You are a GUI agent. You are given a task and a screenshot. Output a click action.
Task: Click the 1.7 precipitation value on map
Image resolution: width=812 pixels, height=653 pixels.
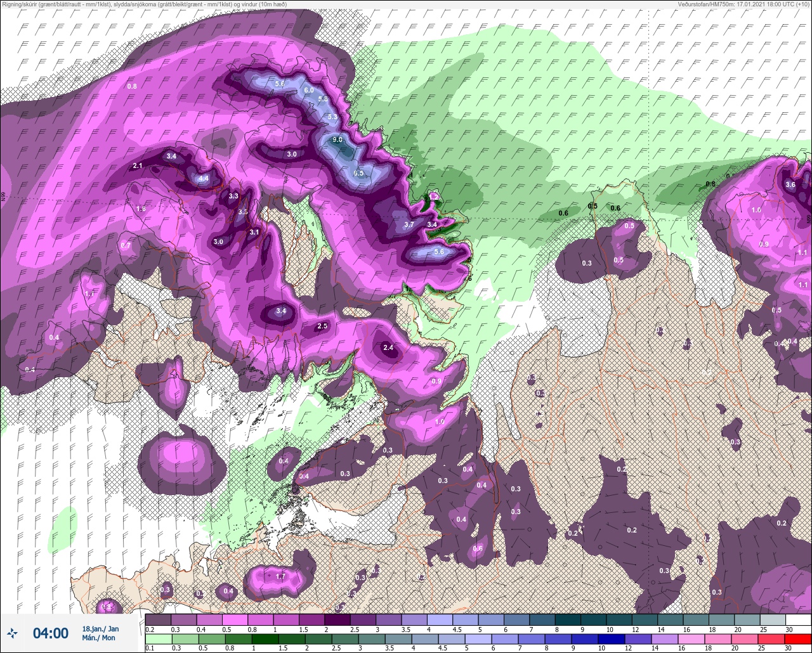click(281, 576)
